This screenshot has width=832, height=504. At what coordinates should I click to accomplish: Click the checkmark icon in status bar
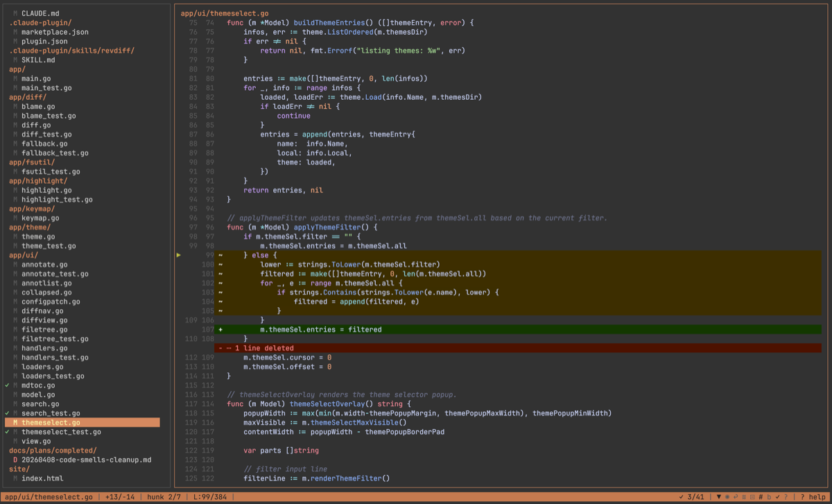coord(777,496)
